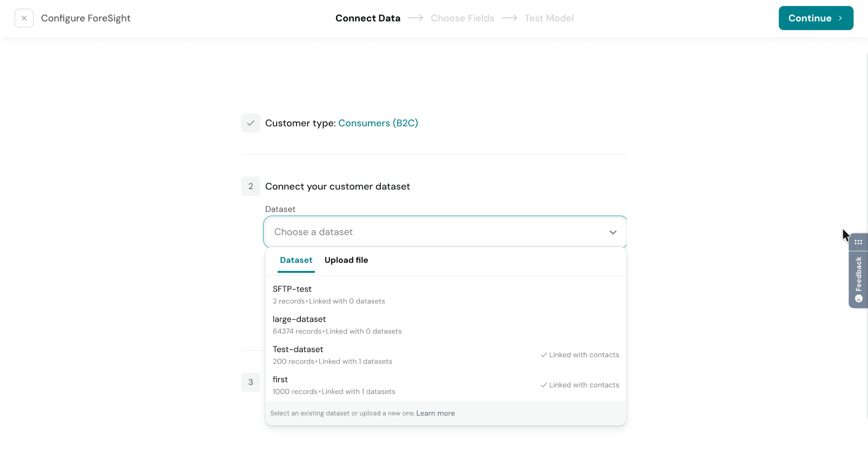
Task: Go to the Test Model step
Action: (549, 18)
